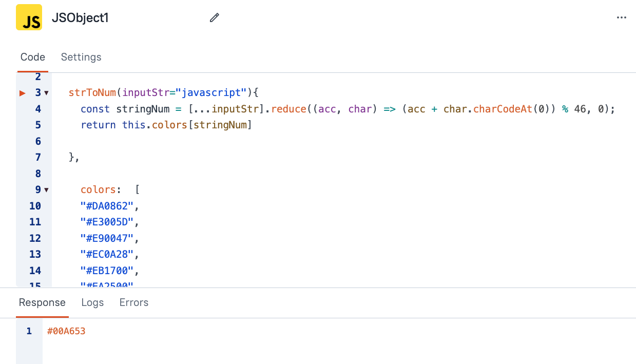Switch to the Logs tab

(x=92, y=302)
